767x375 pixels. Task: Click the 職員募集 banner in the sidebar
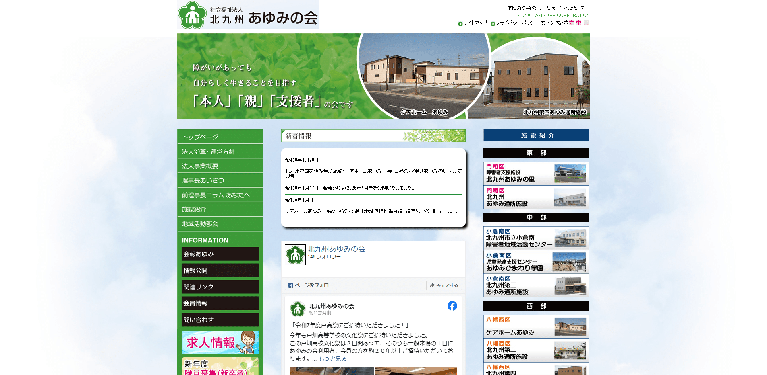pos(220,366)
